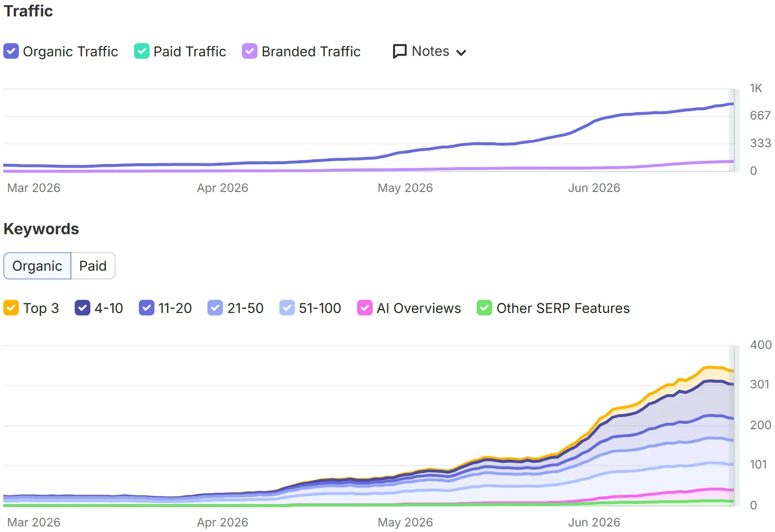
Task: Click Mar 2026 on the Keywords chart axis
Action: (x=34, y=522)
